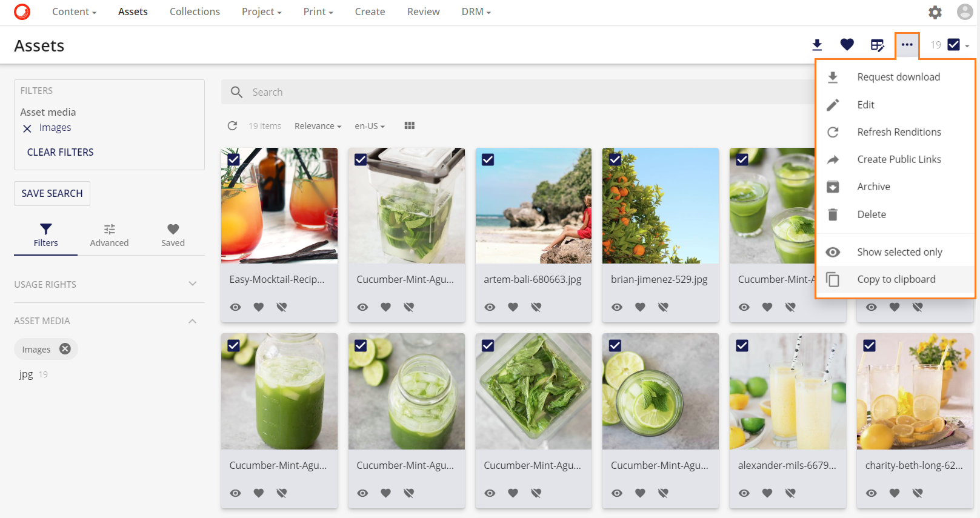Click the eye icon on brian-jimenez-529.jpg card

coord(617,307)
